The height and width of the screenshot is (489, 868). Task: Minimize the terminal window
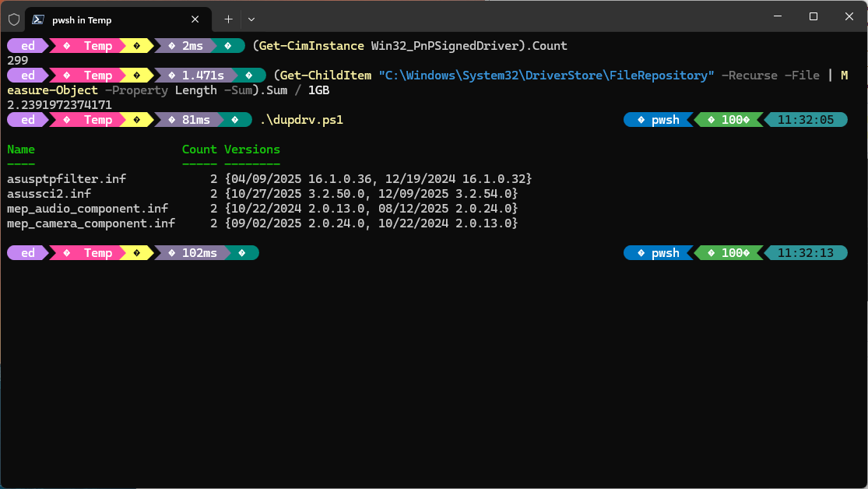coord(776,16)
